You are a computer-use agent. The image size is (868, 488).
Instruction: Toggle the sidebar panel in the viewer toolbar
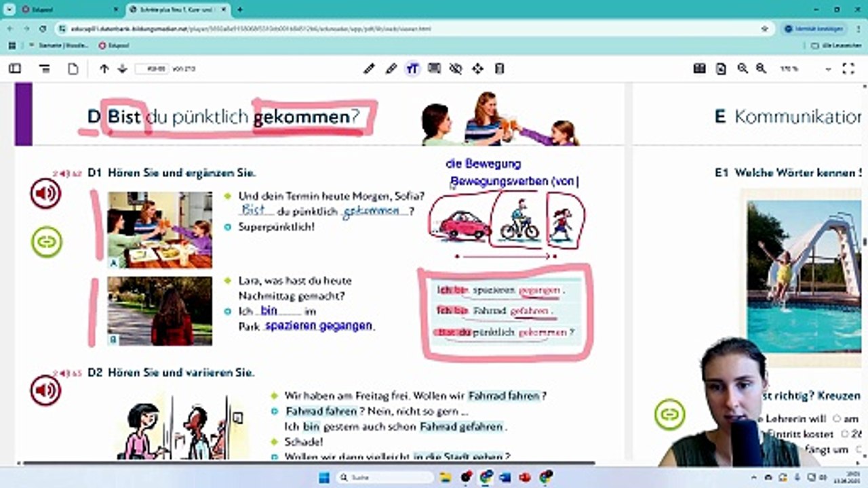click(14, 68)
